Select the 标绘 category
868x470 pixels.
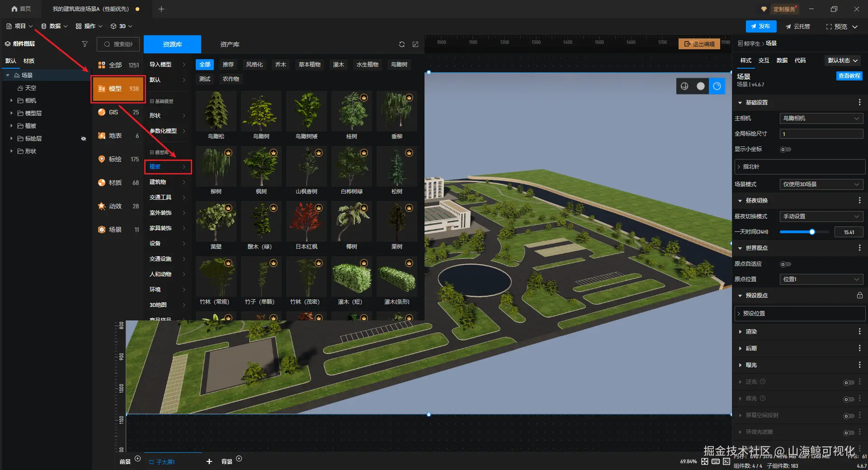[x=118, y=159]
